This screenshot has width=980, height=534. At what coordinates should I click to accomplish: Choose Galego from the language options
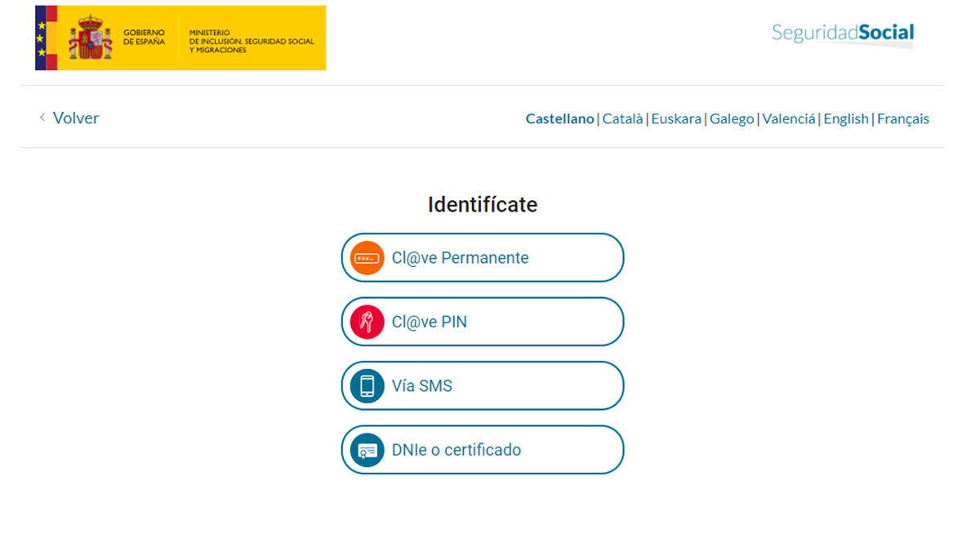[x=731, y=118]
